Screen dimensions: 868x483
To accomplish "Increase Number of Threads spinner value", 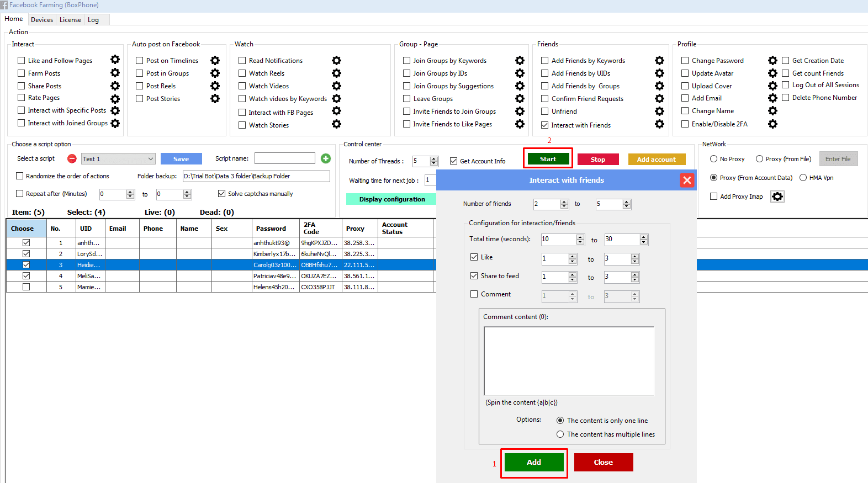I will (x=434, y=159).
